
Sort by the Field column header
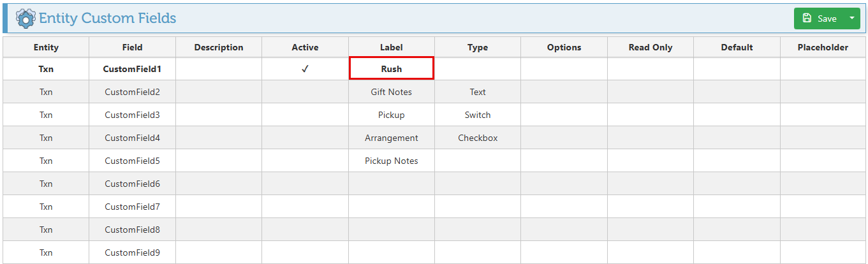132,47
